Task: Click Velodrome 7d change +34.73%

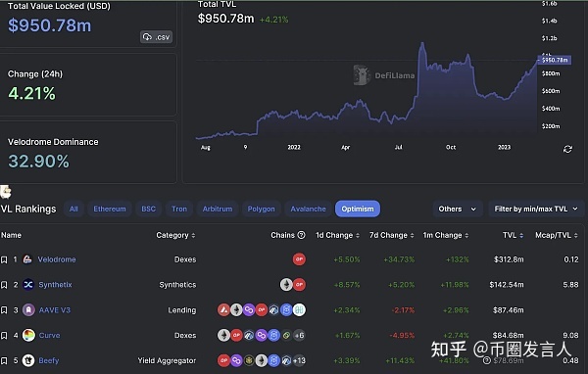Action: [x=399, y=259]
